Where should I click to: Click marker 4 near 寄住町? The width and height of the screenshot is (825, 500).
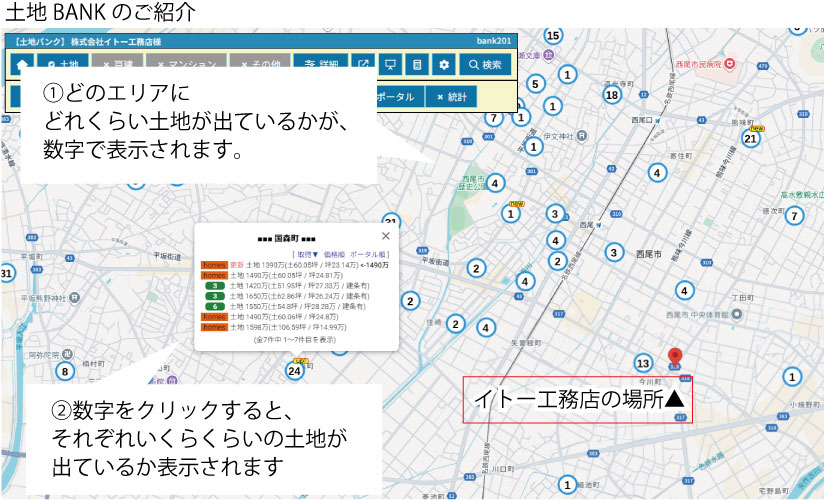coord(657,173)
